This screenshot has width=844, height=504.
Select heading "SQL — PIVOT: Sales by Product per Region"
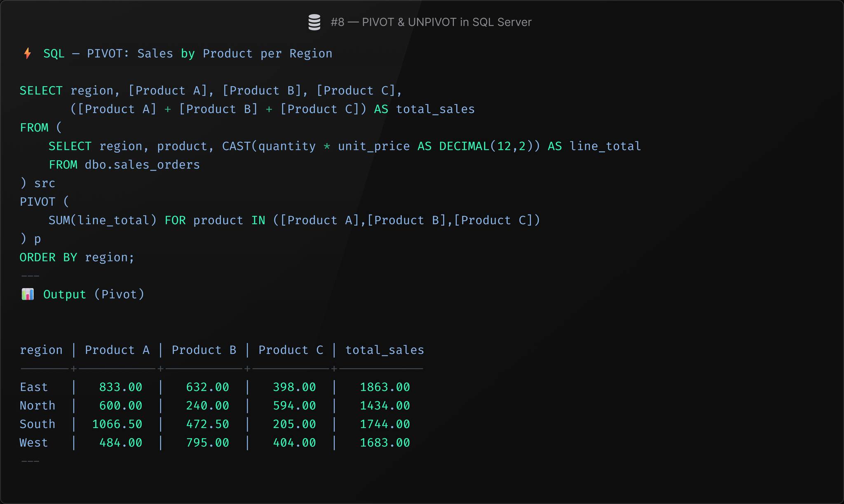[188, 54]
